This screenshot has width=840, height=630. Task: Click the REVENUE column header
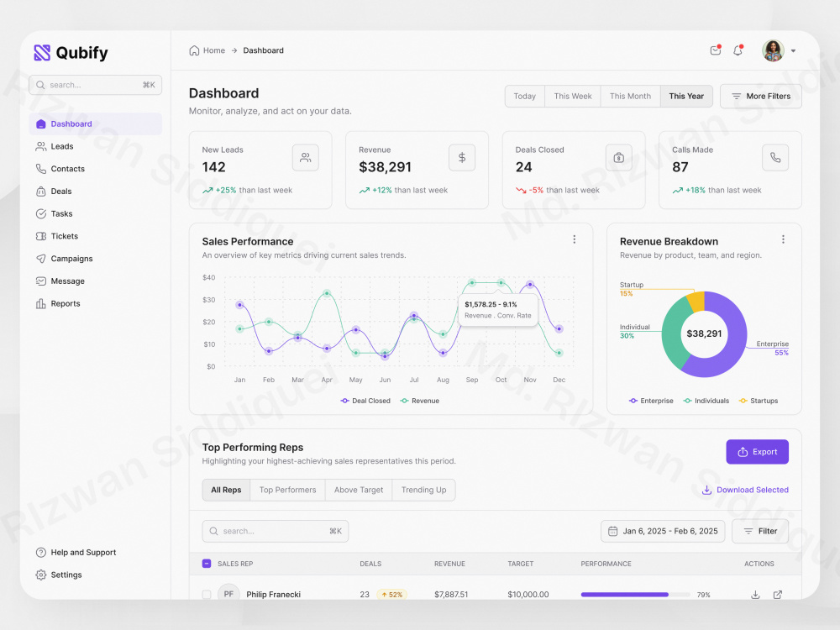[x=449, y=564]
